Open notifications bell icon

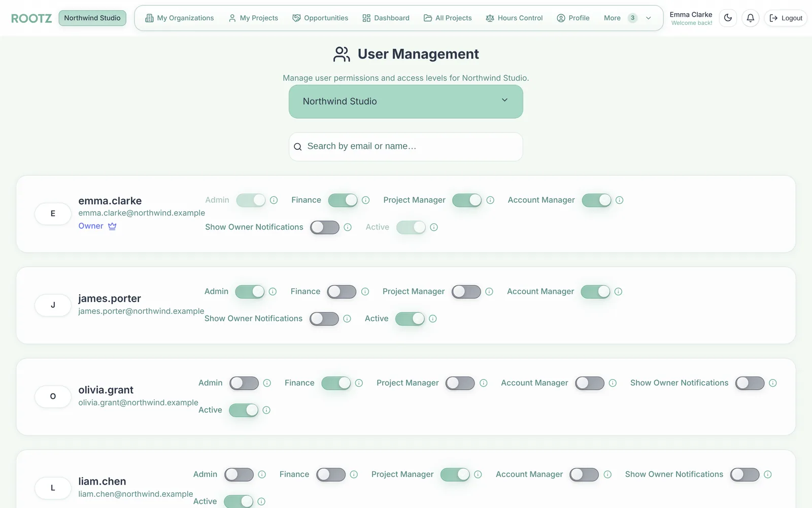click(x=750, y=18)
